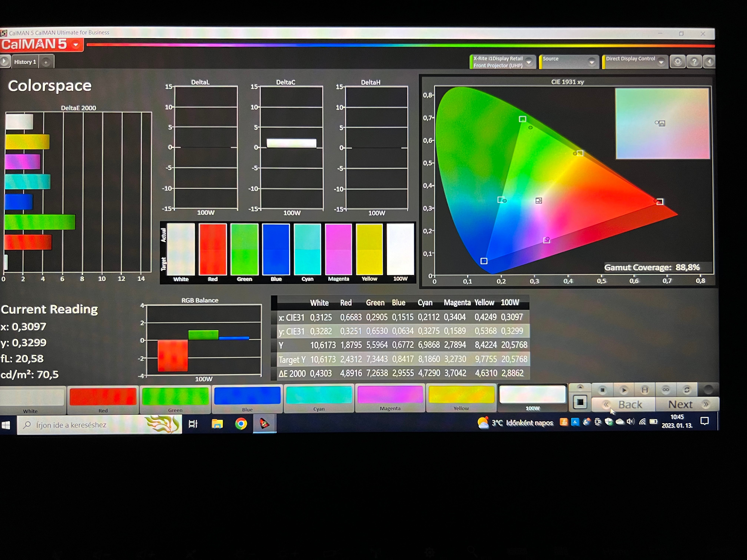Open Chrome from the taskbar

click(x=241, y=424)
